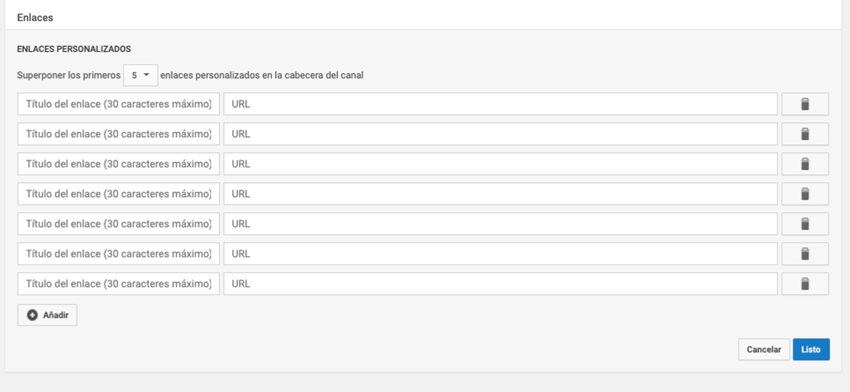Click the plus icon on the Añadir button
The image size is (850, 392).
tap(33, 315)
